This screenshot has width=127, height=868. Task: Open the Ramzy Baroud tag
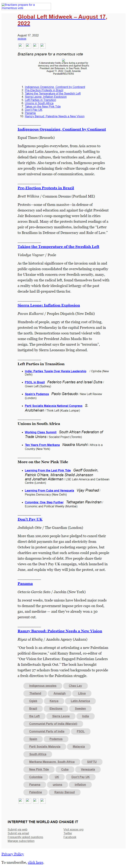coord(64,792)
